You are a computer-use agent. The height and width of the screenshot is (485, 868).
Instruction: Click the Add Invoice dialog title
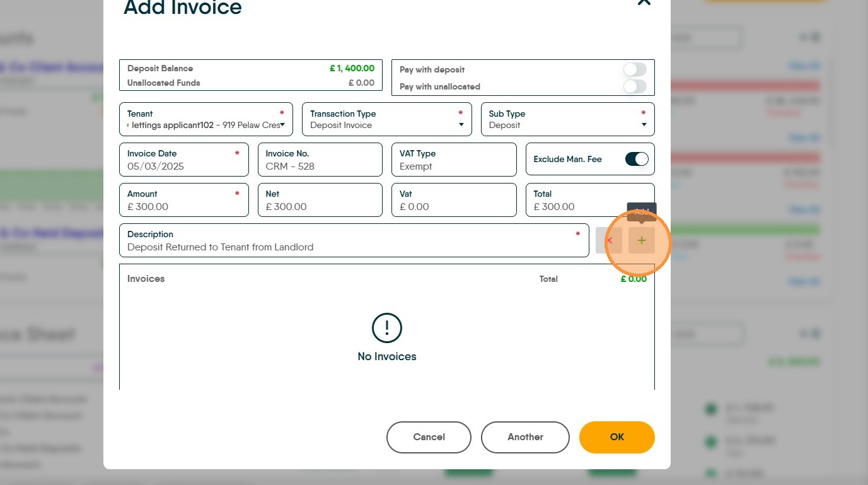183,7
